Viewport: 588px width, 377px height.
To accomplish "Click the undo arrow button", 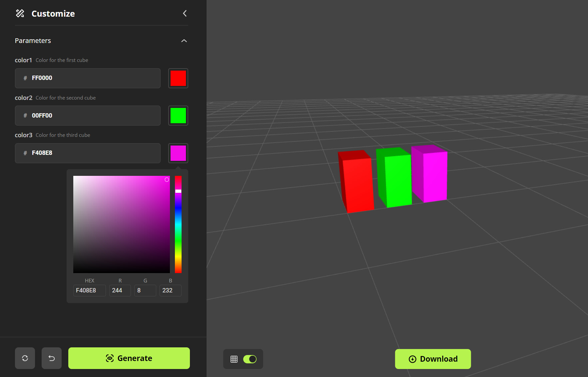I will 52,358.
